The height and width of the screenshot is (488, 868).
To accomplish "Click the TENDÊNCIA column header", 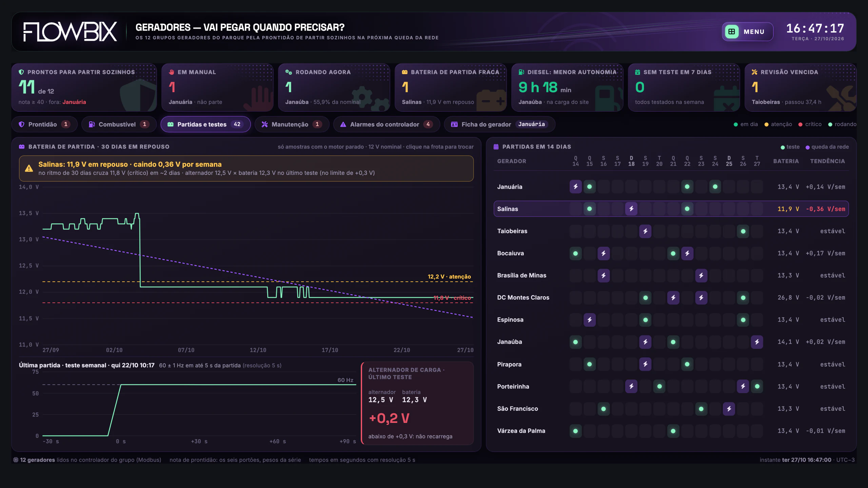I will 827,161.
